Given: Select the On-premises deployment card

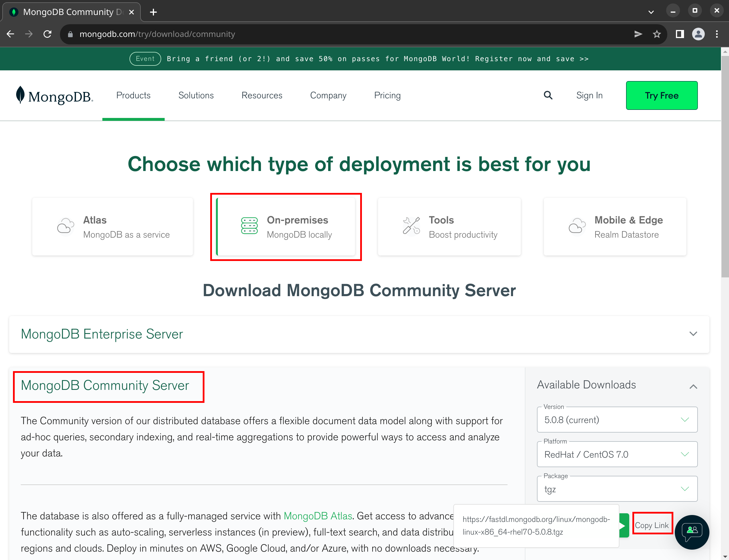Looking at the screenshot, I should (286, 227).
